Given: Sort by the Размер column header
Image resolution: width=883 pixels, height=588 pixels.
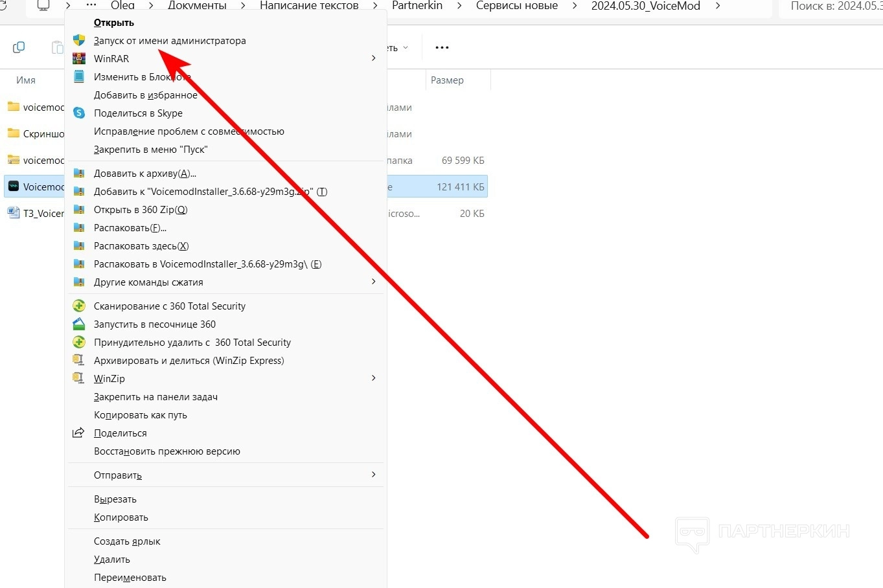Looking at the screenshot, I should (447, 80).
